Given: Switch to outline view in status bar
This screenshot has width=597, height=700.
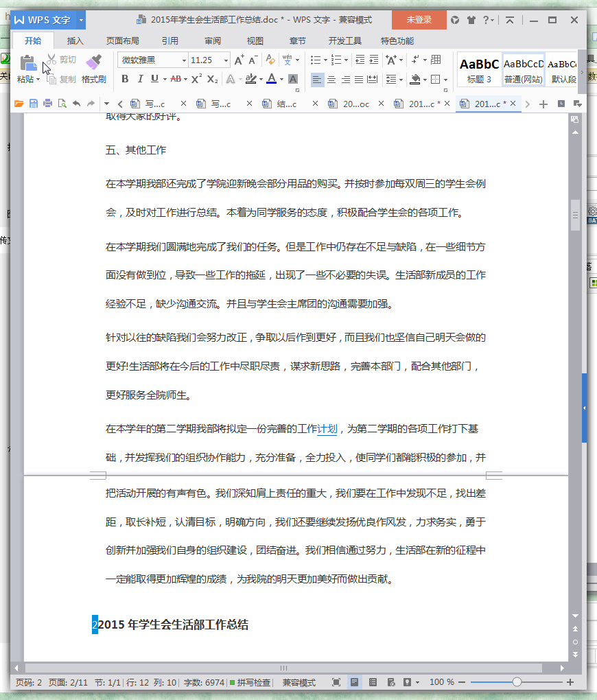Looking at the screenshot, I should 373,682.
